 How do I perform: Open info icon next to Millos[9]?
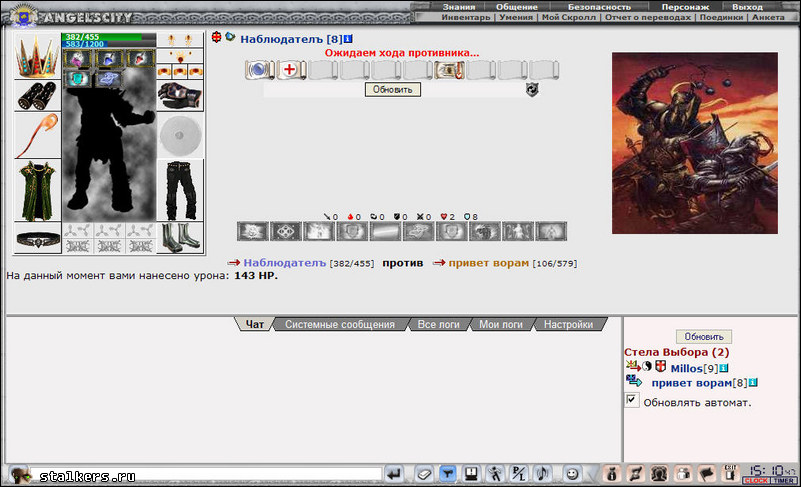tap(724, 368)
